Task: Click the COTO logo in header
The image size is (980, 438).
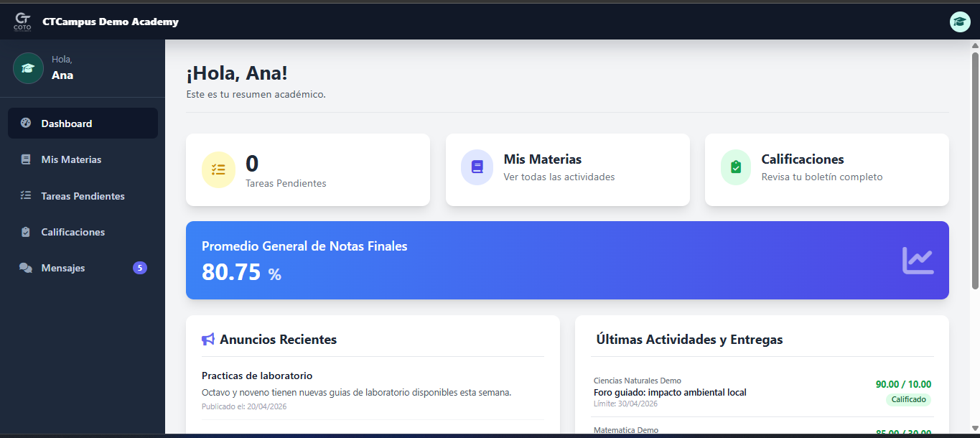Action: [x=22, y=22]
